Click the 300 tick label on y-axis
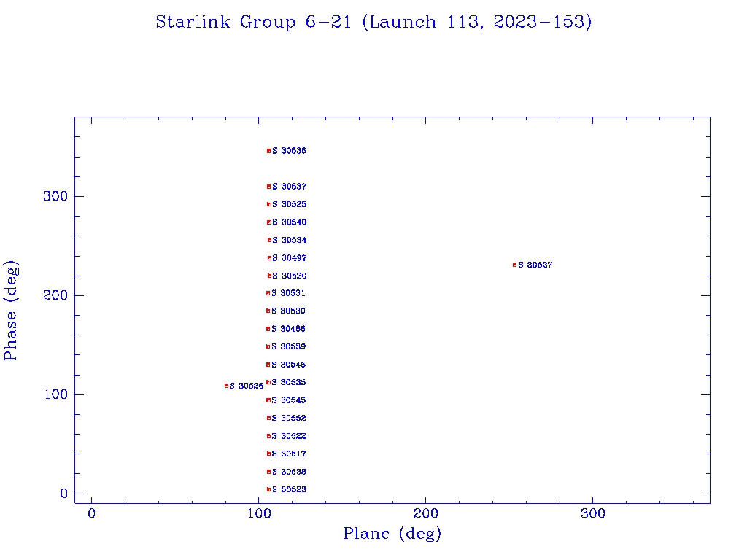The height and width of the screenshot is (560, 747). (58, 197)
